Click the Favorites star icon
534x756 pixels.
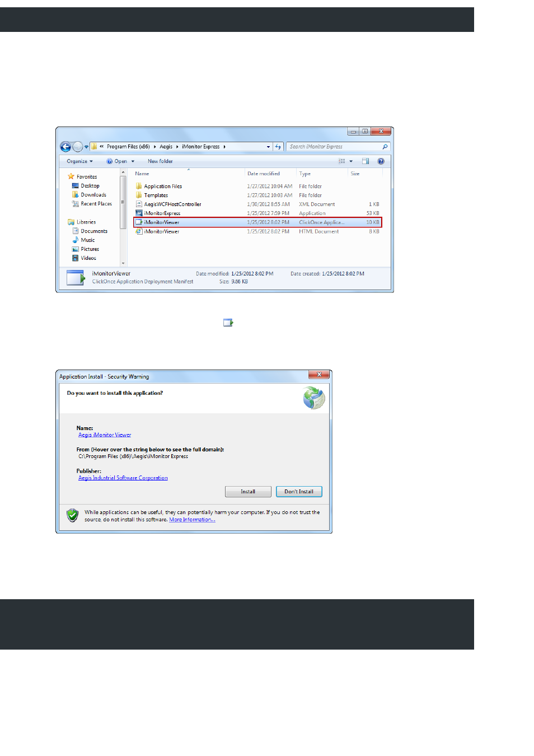point(71,176)
